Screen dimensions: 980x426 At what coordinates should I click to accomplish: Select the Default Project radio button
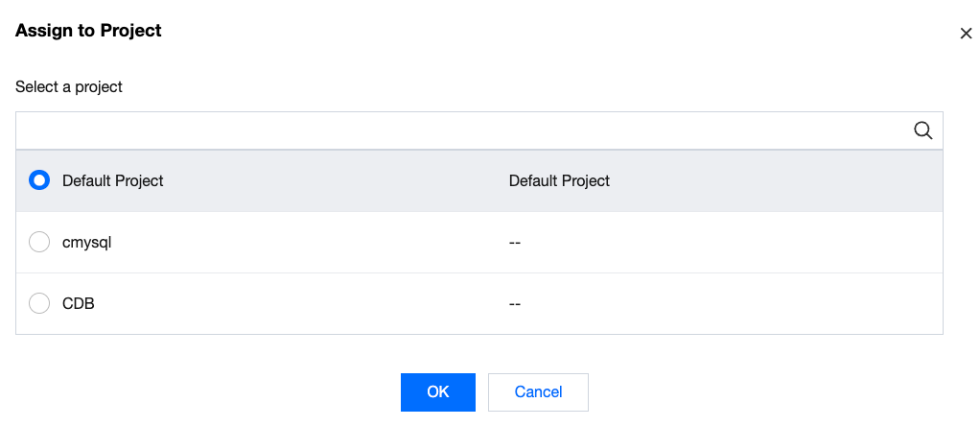39,180
